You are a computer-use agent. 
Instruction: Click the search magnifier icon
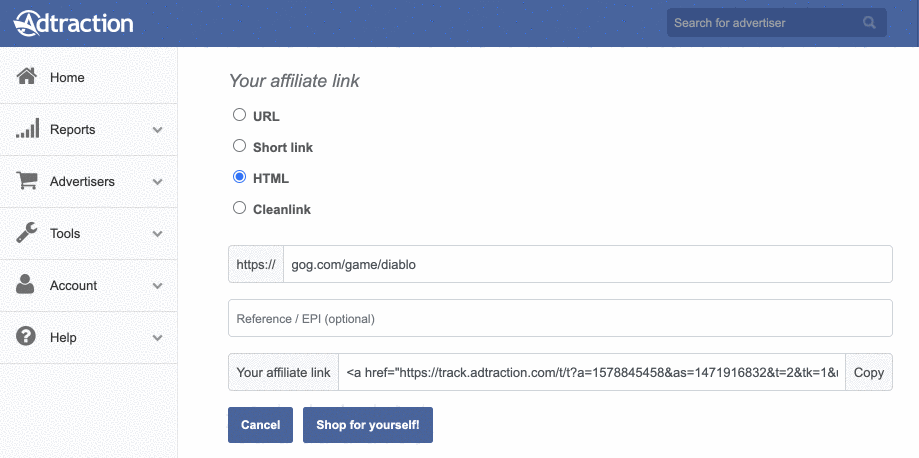[869, 23]
